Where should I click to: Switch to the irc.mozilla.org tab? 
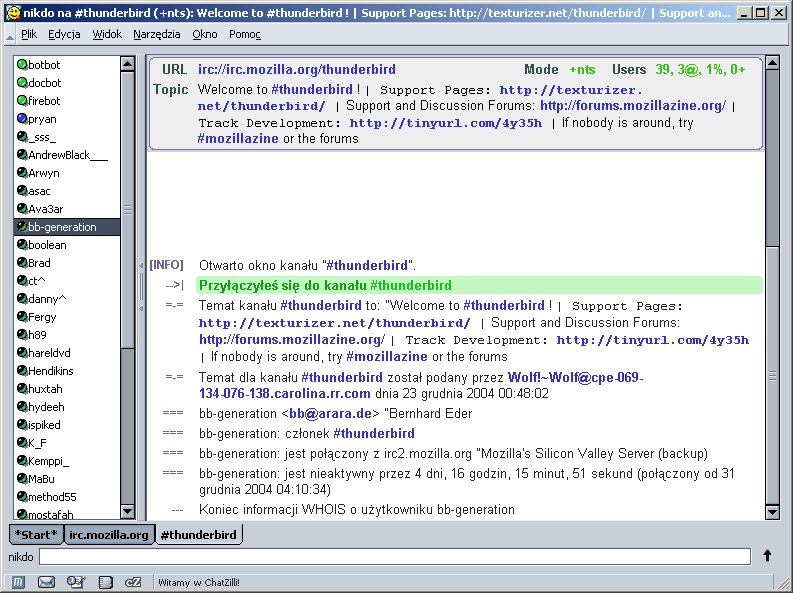tap(109, 534)
